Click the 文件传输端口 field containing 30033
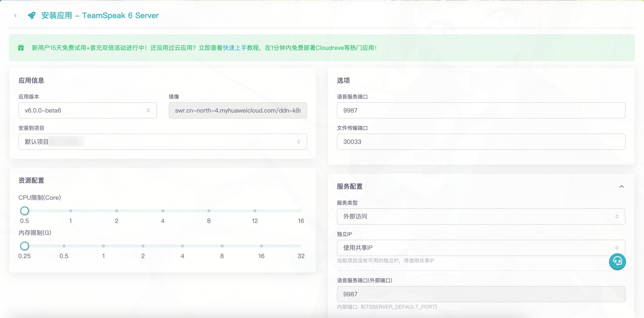This screenshot has width=644, height=318. click(x=481, y=142)
